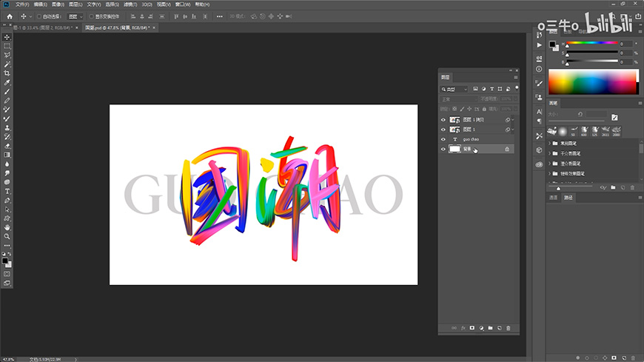Open the Layers panel flyout menu icon
644x362 pixels.
(x=515, y=77)
